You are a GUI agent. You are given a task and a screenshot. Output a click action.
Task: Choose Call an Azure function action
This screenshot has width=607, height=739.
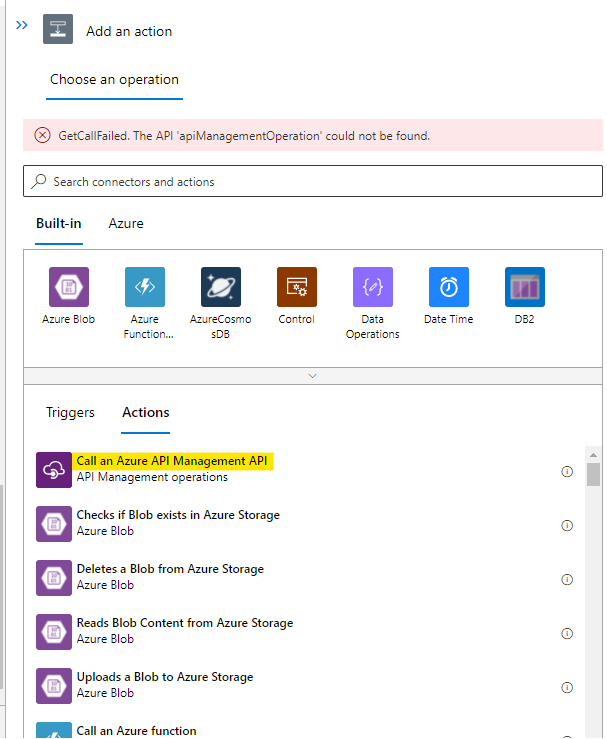(x=137, y=731)
